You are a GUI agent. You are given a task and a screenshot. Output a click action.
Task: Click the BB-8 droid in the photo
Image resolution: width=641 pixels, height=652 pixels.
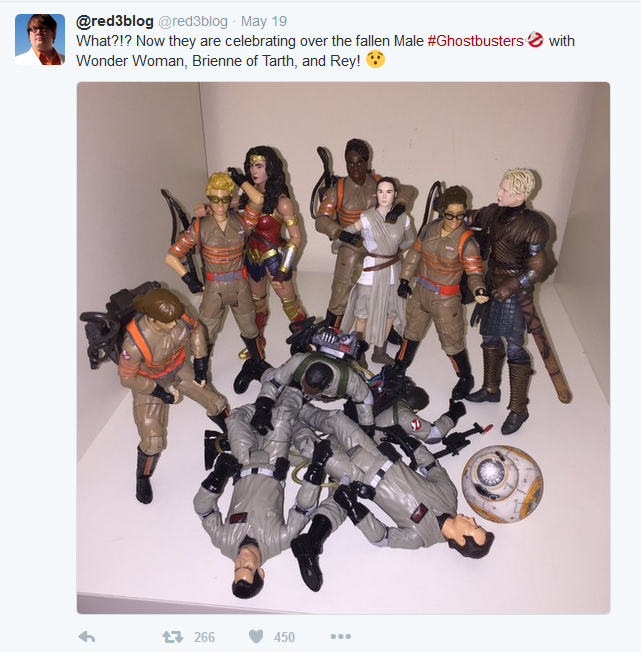pyautogui.click(x=502, y=483)
